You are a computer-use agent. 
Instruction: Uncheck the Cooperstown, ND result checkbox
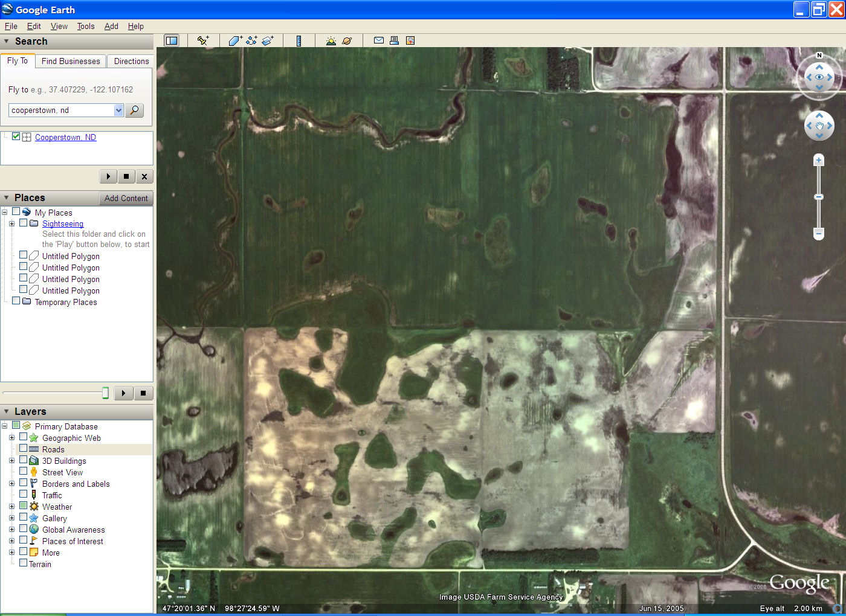pyautogui.click(x=16, y=136)
